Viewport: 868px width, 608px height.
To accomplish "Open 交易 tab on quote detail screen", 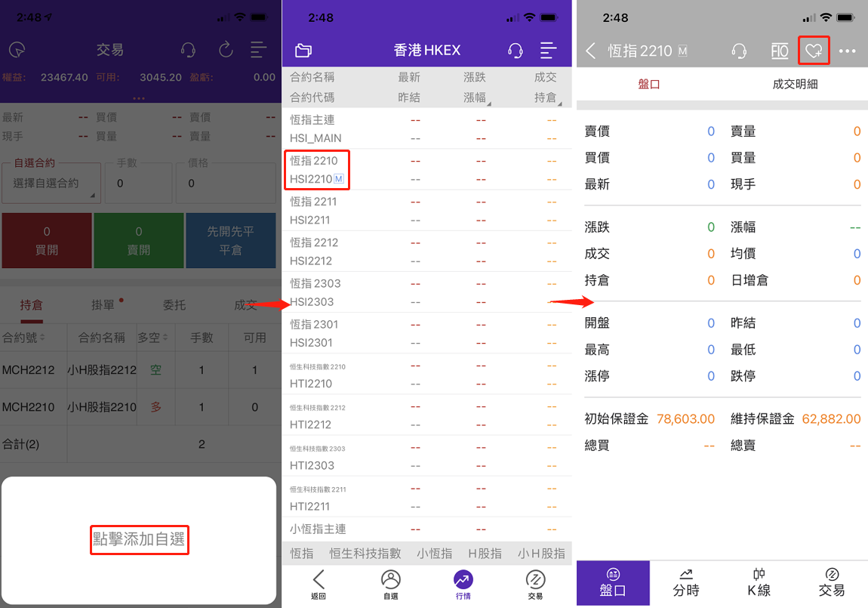I will click(832, 583).
